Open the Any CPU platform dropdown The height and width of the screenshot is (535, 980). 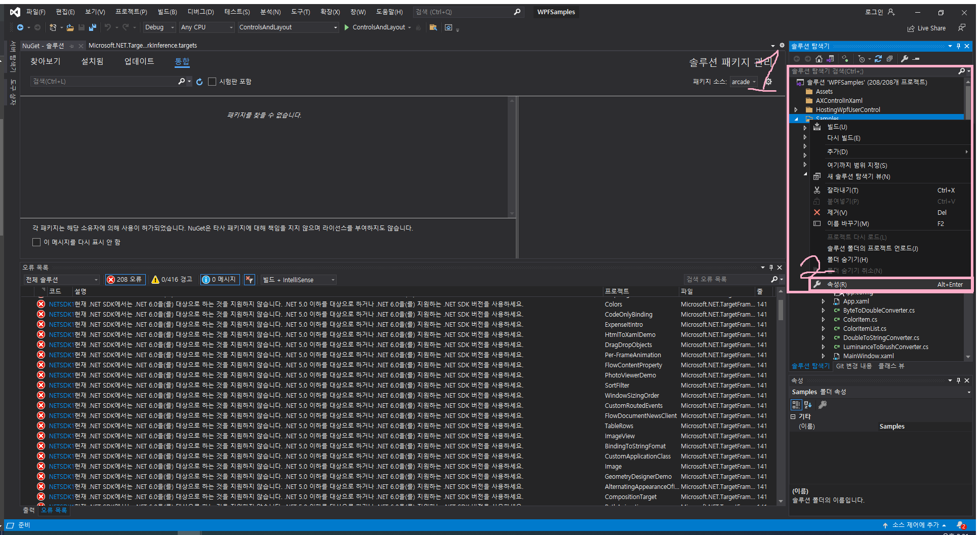click(207, 27)
